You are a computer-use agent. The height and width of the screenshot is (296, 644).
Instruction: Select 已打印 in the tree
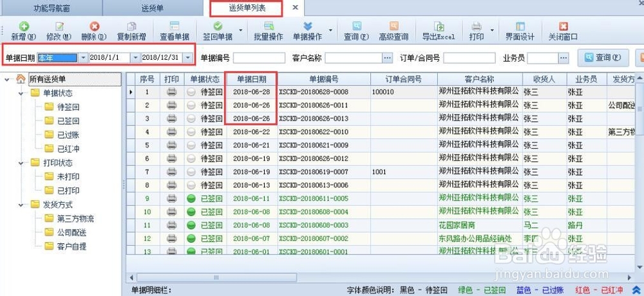pos(68,190)
